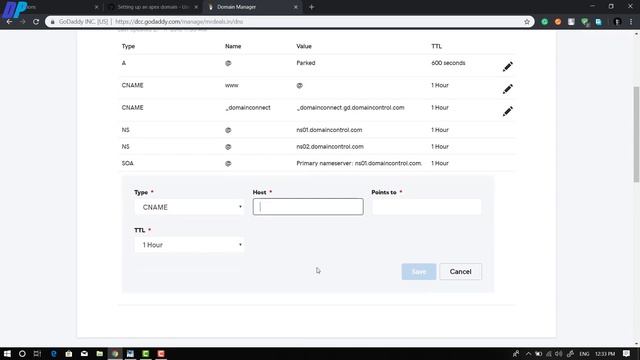Screen dimensions: 640x360
Task: Cancel the new DNS record form
Action: [460, 271]
